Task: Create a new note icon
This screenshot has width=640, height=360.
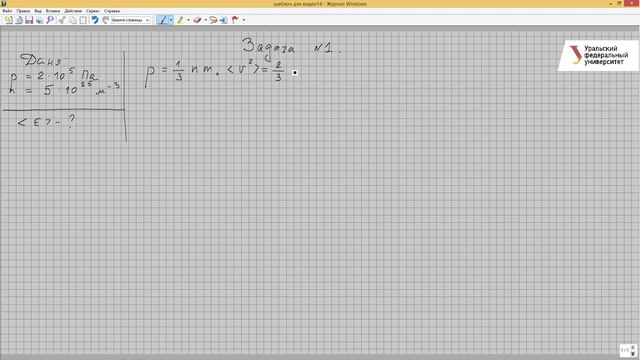Action: [x=8, y=20]
